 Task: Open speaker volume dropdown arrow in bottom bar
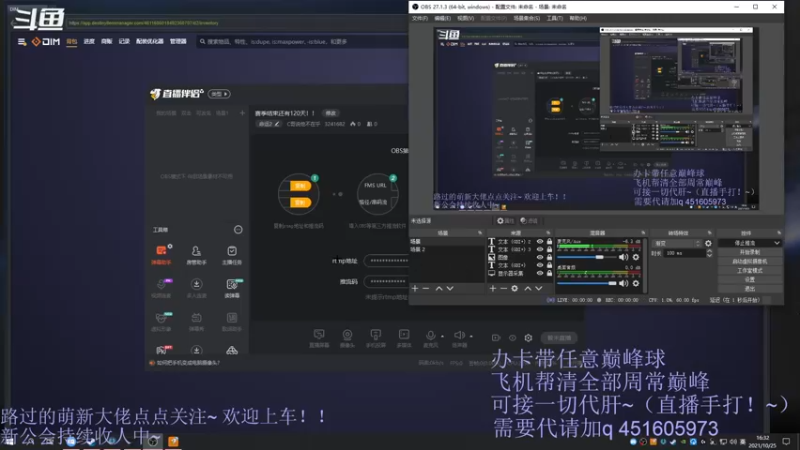point(471,336)
